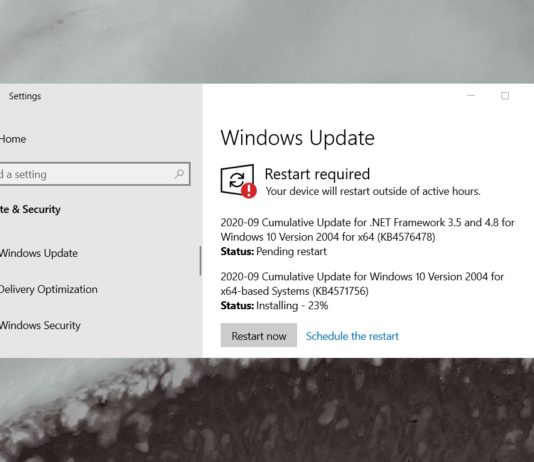Click the Settings window title

pos(25,96)
